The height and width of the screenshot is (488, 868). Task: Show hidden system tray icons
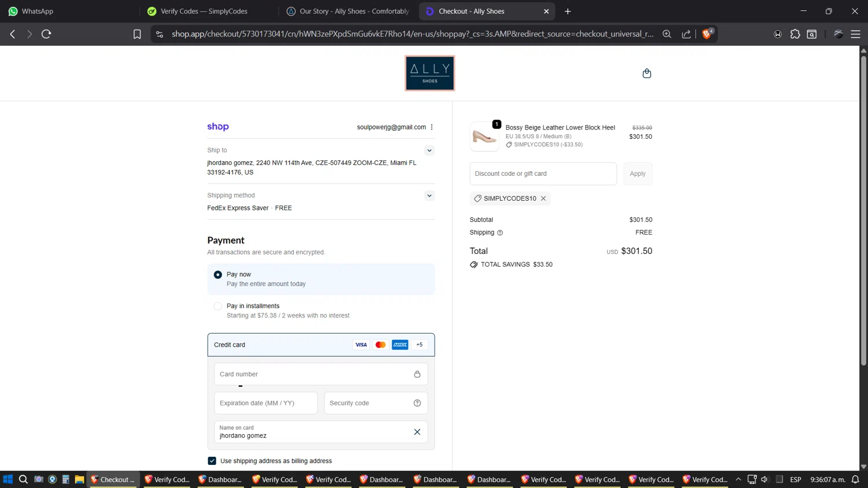point(738,479)
